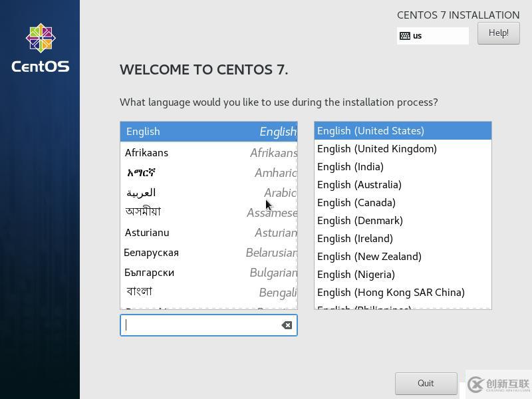Select Bengali in the language list
The height and width of the screenshot is (399, 532).
tap(208, 292)
